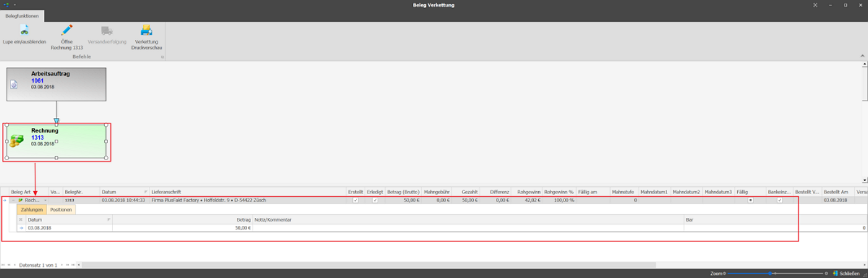
Task: Sort by Beleg Art column header
Action: [x=29, y=192]
